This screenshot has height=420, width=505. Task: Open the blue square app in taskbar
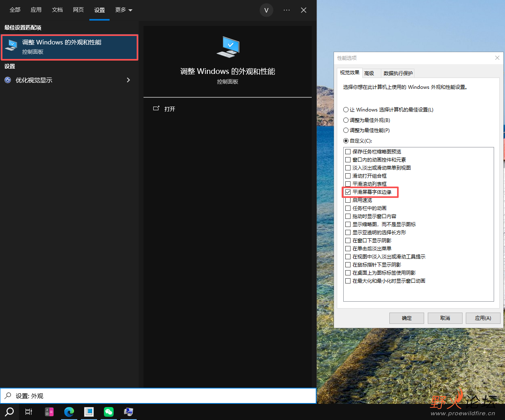pyautogui.click(x=89, y=412)
